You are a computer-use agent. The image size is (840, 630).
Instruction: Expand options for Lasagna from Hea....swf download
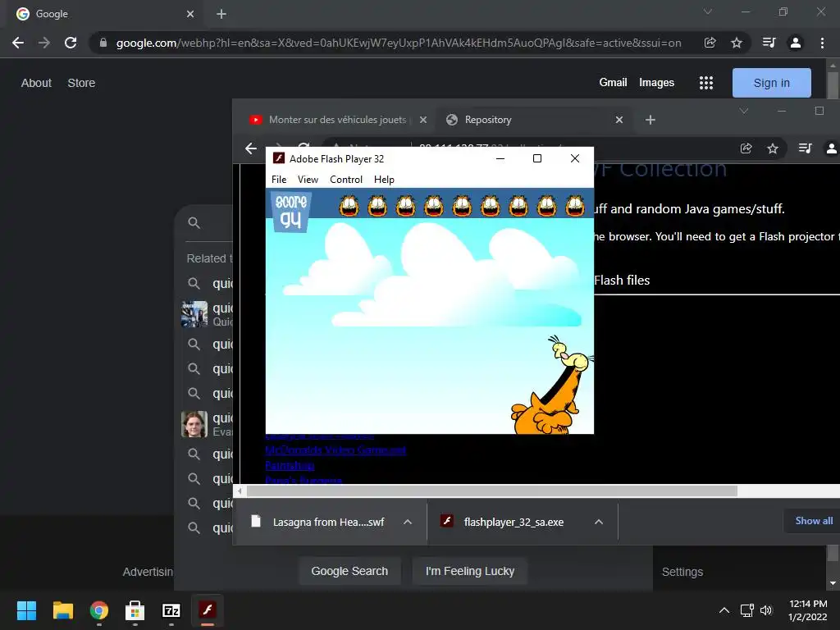pos(408,522)
